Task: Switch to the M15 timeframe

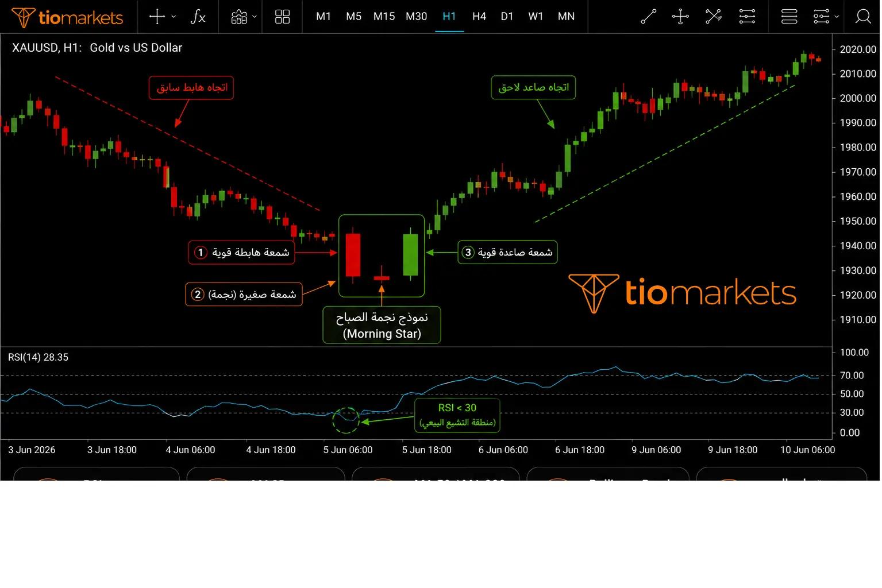Action: [384, 17]
